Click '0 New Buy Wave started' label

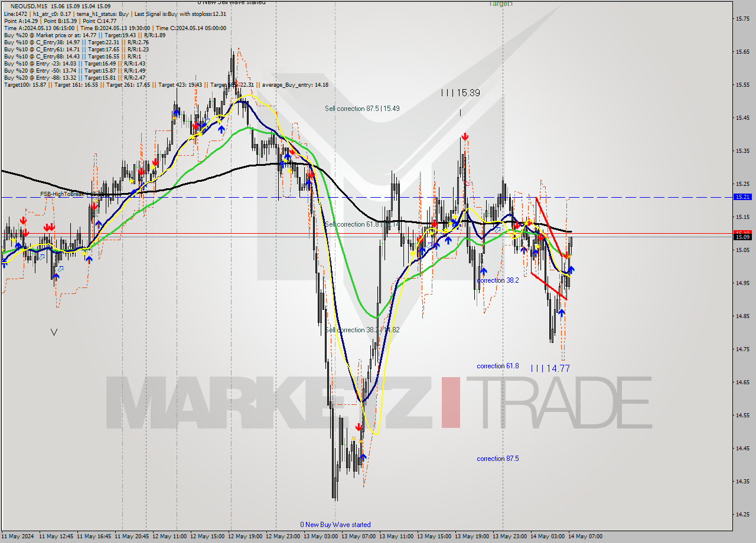pos(335,525)
